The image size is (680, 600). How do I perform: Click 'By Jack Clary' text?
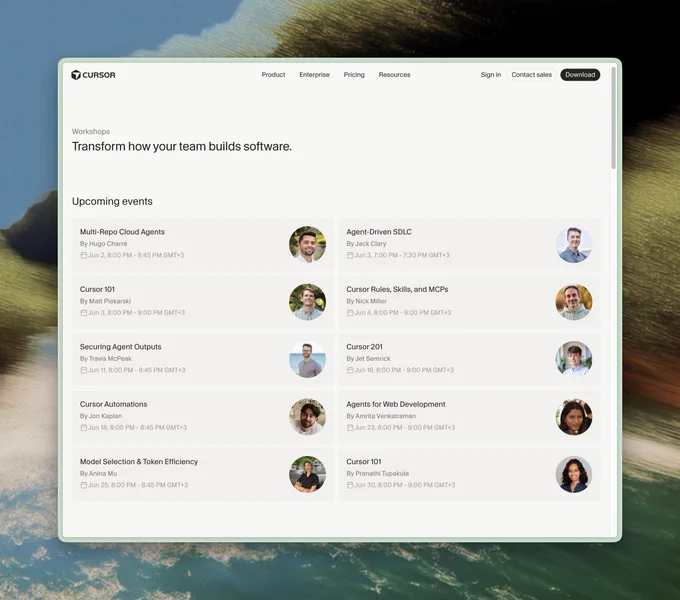click(x=366, y=244)
